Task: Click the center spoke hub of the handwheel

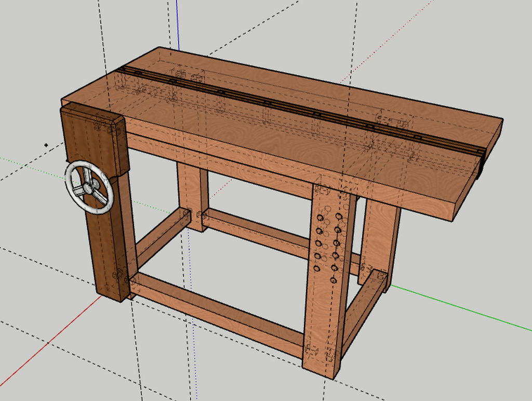Action: (x=90, y=186)
